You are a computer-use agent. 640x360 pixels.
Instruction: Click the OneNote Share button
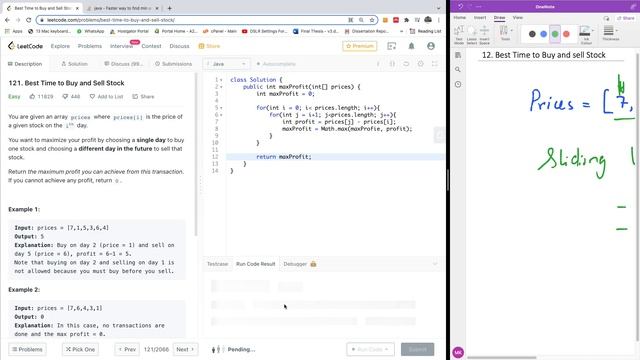(626, 18)
